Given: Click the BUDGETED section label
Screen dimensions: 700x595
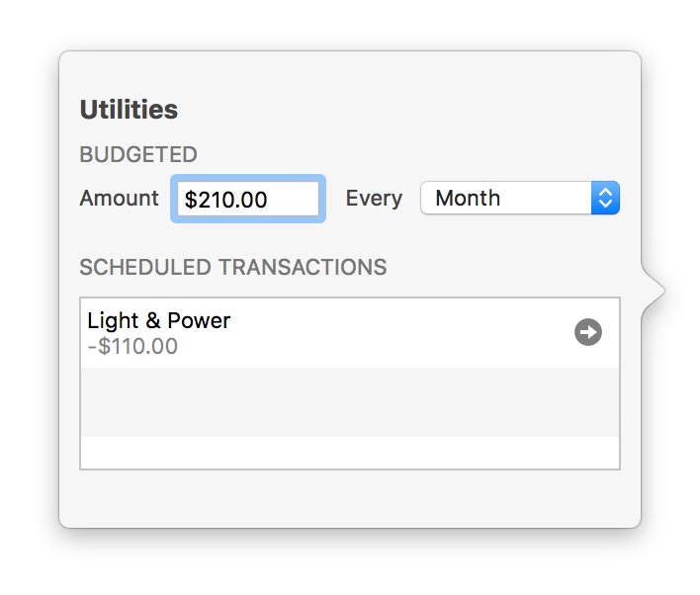Looking at the screenshot, I should [x=138, y=155].
